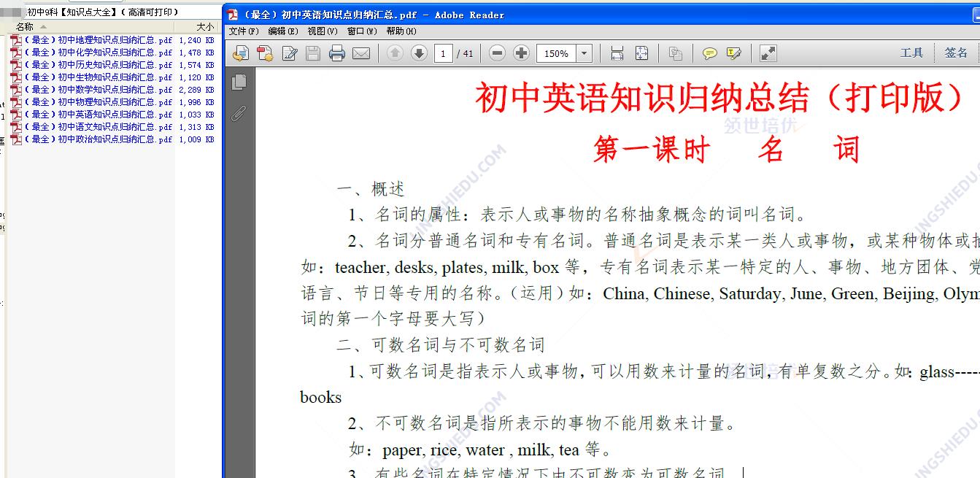The image size is (980, 478).
Task: Click the 工具 button on the right
Action: coord(911,53)
